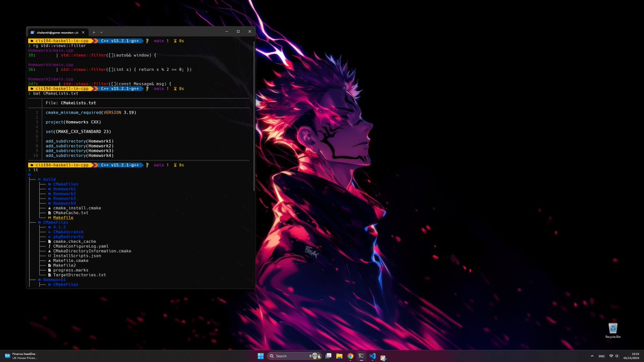The height and width of the screenshot is (362, 644).
Task: Close the chshersh@game-monster tab with its X
Action: pyautogui.click(x=83, y=32)
